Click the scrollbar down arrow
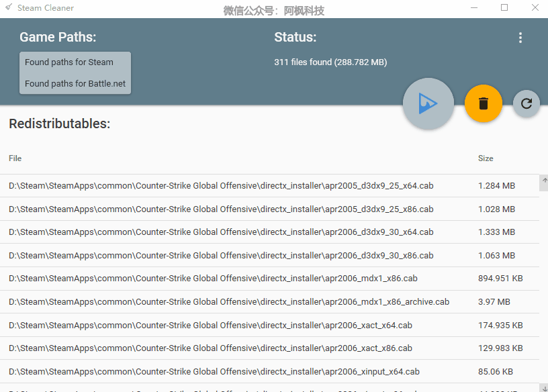The width and height of the screenshot is (548, 392). [544, 388]
